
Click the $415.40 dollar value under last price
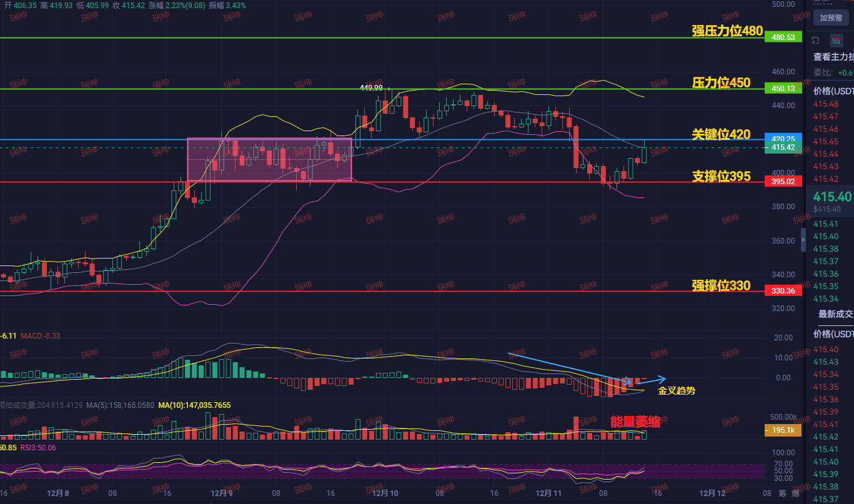(827, 209)
